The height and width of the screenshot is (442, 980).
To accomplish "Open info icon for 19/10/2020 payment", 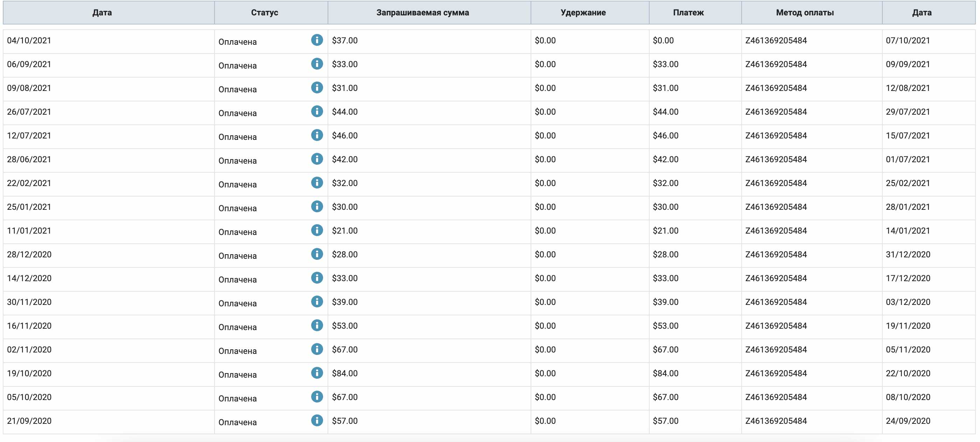I will pyautogui.click(x=317, y=373).
